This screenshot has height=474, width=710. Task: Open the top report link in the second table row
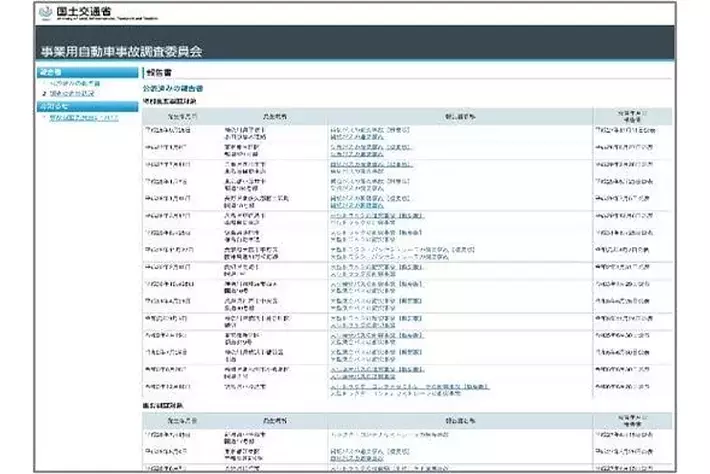(x=358, y=146)
